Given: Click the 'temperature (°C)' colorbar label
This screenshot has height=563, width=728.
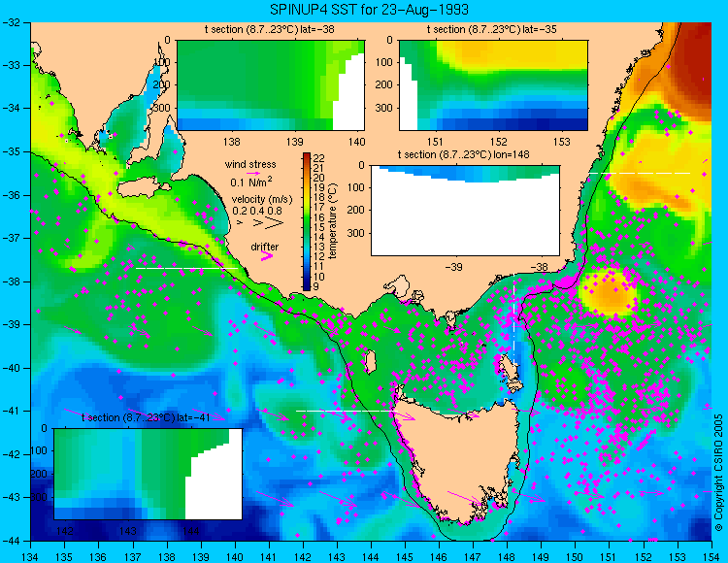Looking at the screenshot, I should click(x=332, y=221).
